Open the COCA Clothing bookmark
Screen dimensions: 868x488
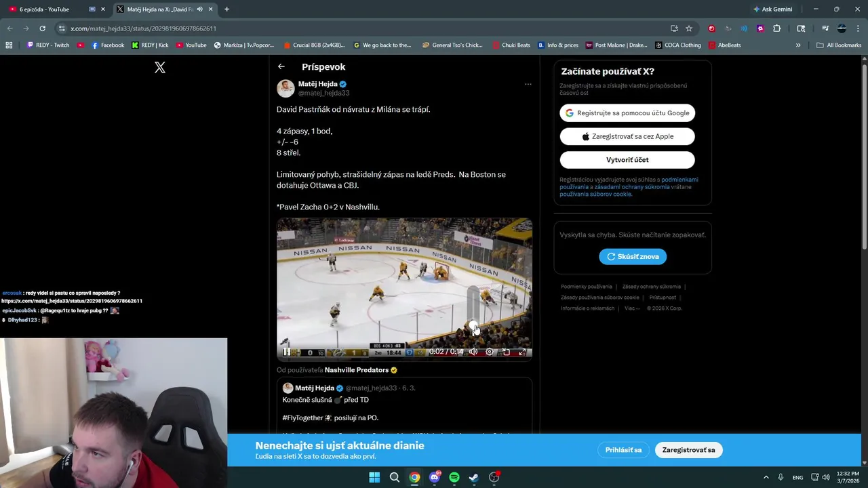[x=677, y=45]
